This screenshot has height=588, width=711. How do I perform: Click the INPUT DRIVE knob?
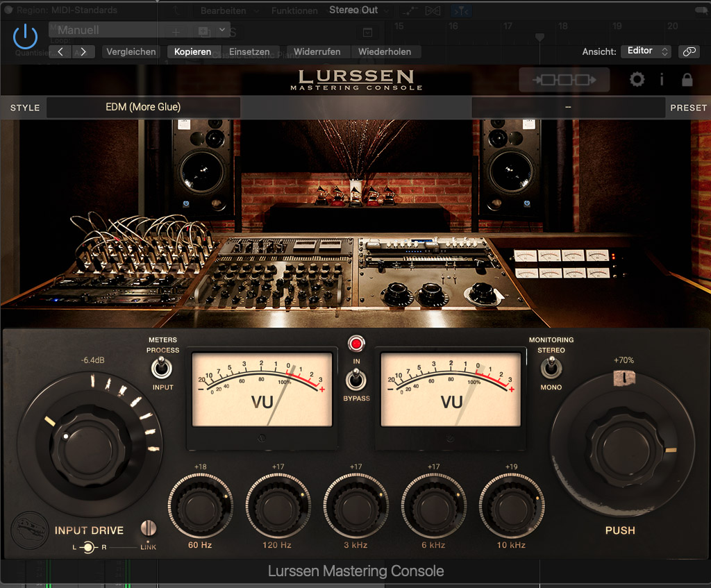pyautogui.click(x=90, y=446)
